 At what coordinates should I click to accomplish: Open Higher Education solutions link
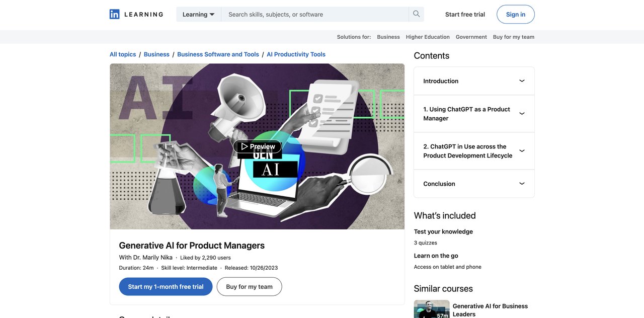(x=428, y=37)
